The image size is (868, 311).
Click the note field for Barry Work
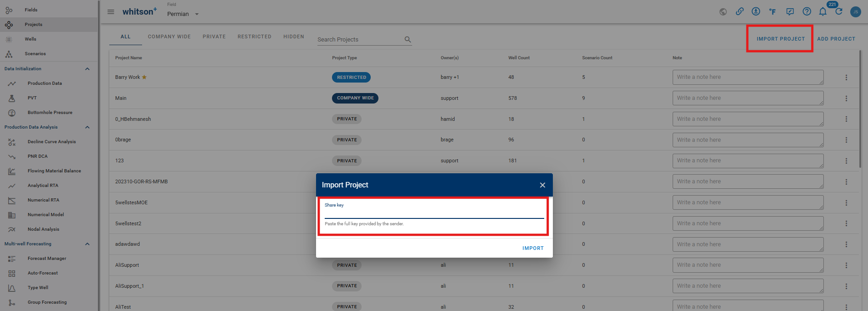pos(748,77)
